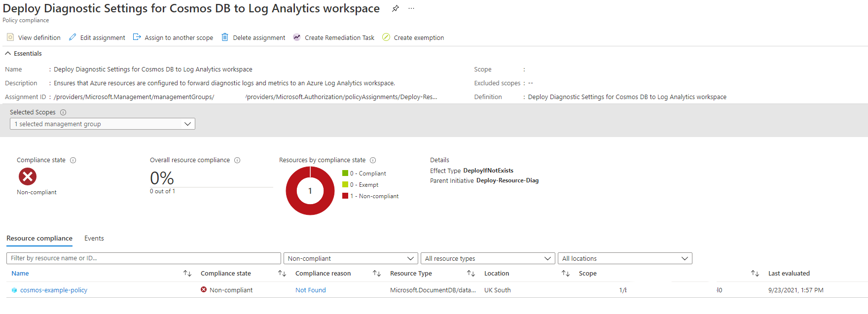Focus the Filter by resource name field
The image size is (868, 314).
coord(144,258)
